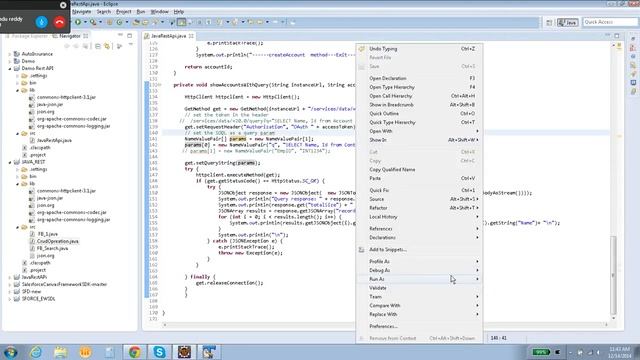The image size is (640, 360).
Task: Expand the SFORCE_EWSDL project
Action: [x=9, y=299]
